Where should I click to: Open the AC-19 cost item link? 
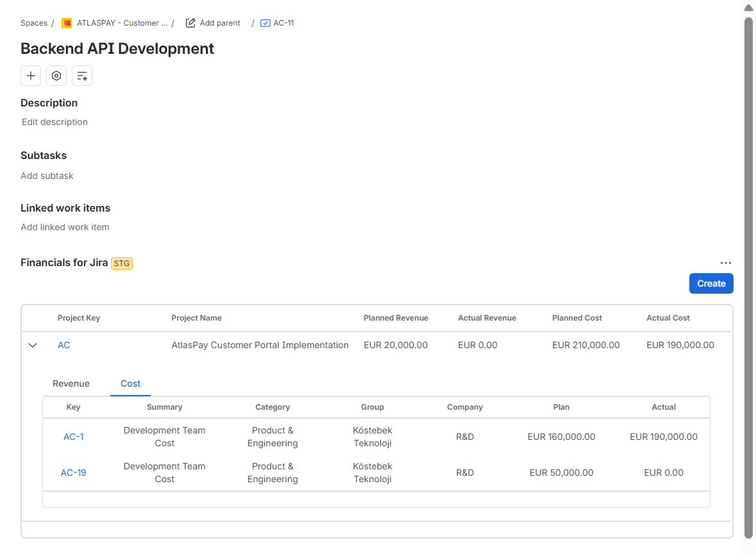point(73,473)
